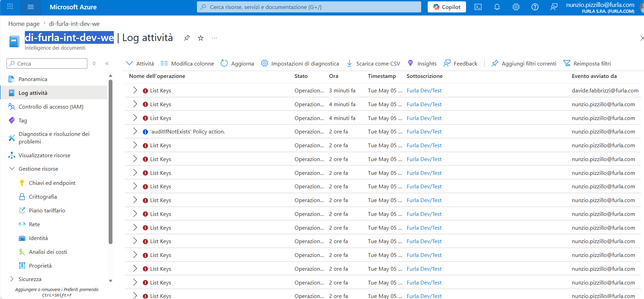Open the portal hamburger menu
Viewport: 644px width, 299px height.
pyautogui.click(x=30, y=7)
